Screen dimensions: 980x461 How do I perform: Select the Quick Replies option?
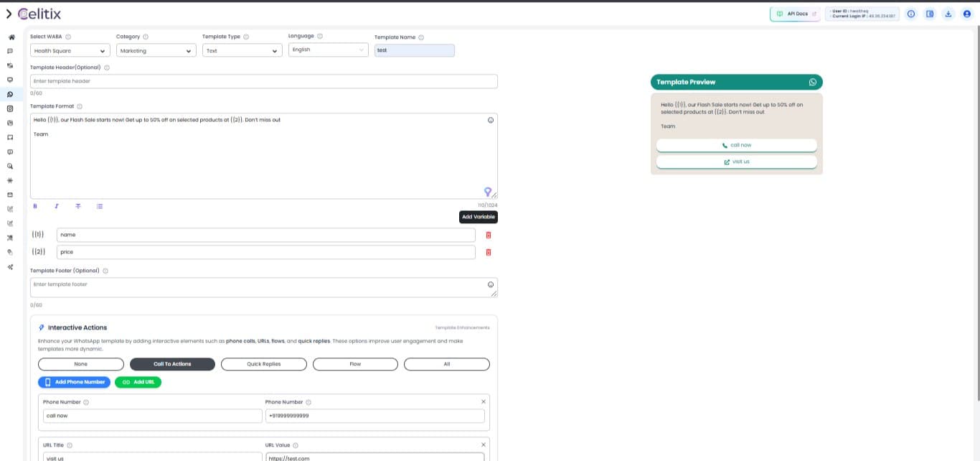(264, 364)
